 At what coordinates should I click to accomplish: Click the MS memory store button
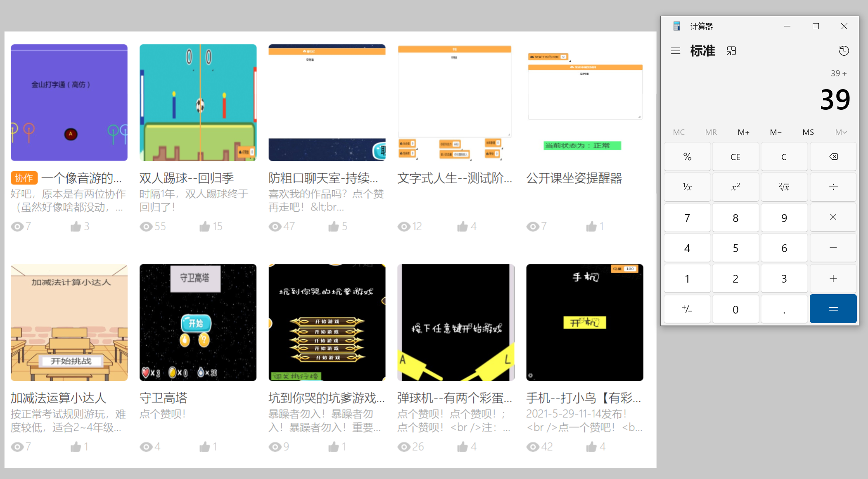click(808, 132)
